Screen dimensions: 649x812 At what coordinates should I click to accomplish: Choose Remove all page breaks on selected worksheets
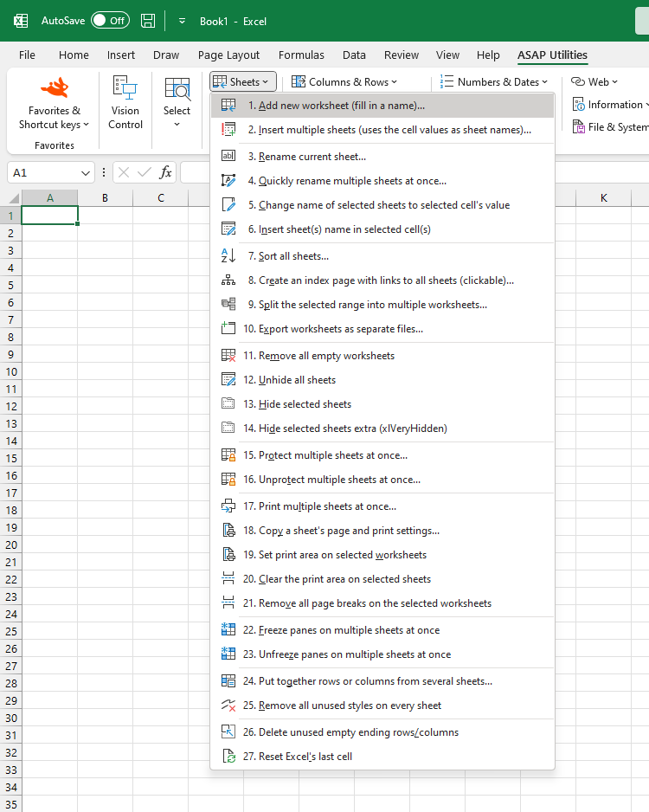[x=382, y=603]
